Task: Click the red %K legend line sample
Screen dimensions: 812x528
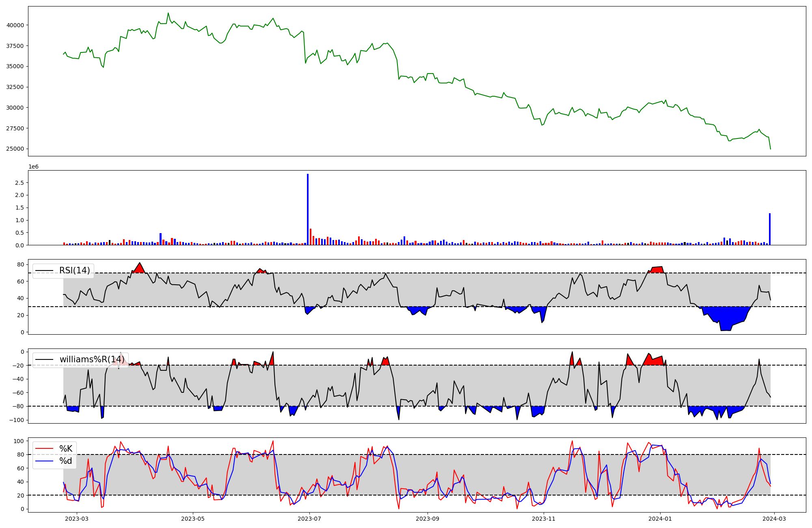Action: (44, 449)
